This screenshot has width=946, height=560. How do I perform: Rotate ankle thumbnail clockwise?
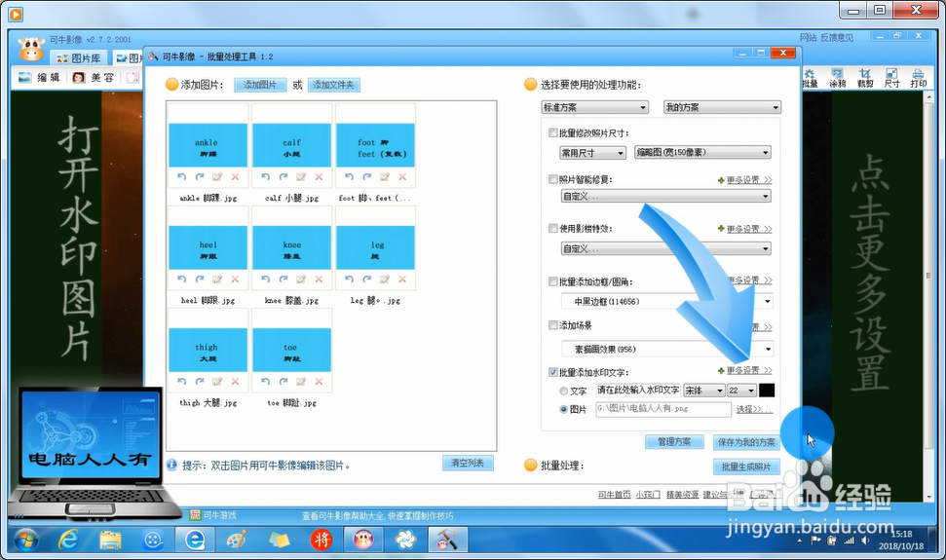tap(200, 176)
